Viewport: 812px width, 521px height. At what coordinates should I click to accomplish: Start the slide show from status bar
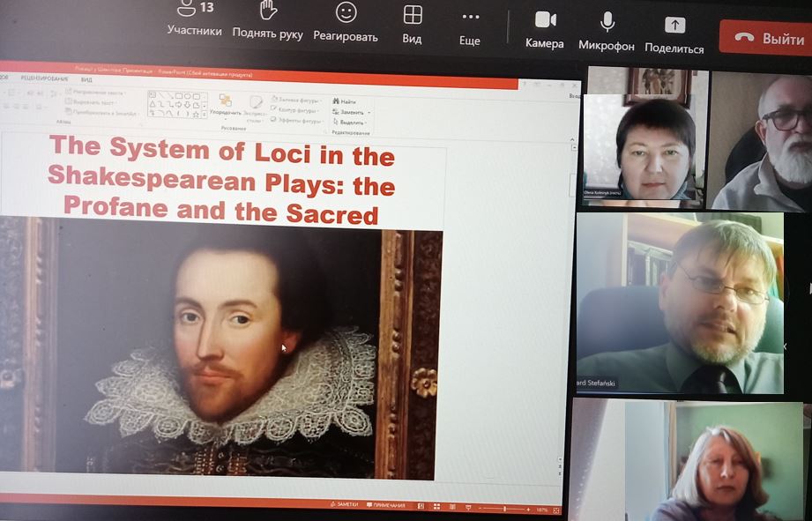tap(469, 508)
